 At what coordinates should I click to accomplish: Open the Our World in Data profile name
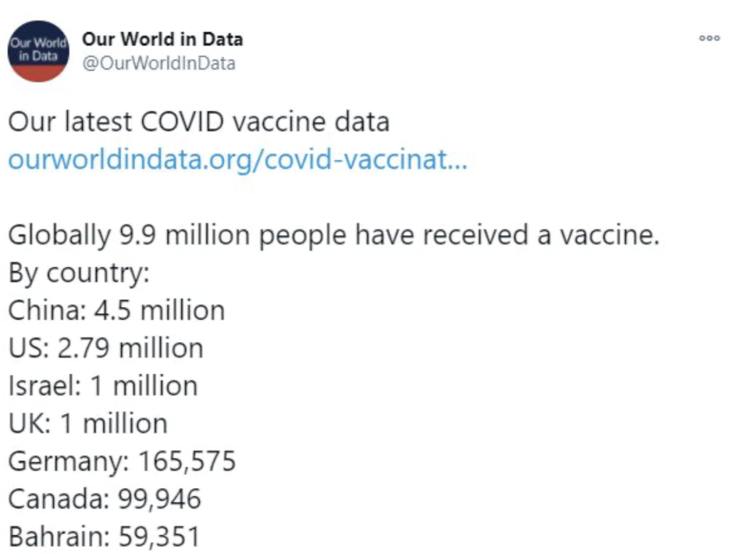click(162, 39)
